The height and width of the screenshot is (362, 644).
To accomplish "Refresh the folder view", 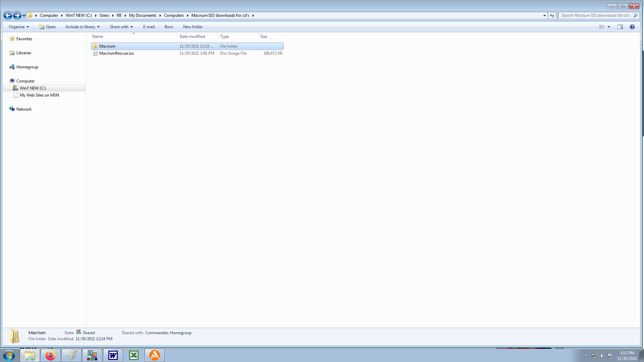I will [x=552, y=15].
